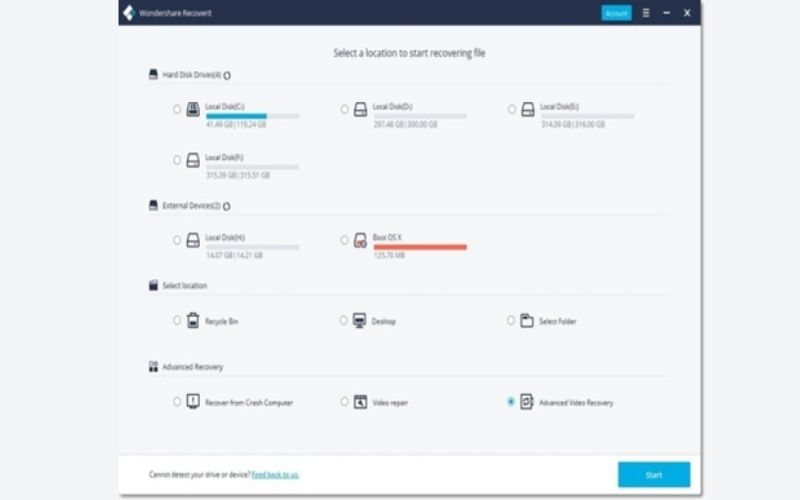Click the Recover from Crash Computer icon
This screenshot has width=800, height=500.
tap(193, 402)
